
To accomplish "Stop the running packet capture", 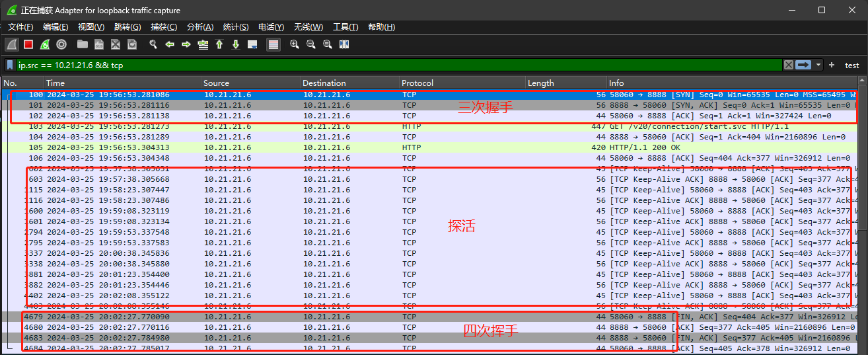I will tap(28, 44).
